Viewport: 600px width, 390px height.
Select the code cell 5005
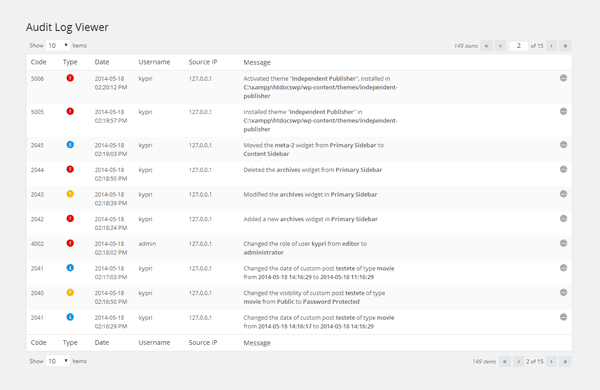pyautogui.click(x=38, y=112)
